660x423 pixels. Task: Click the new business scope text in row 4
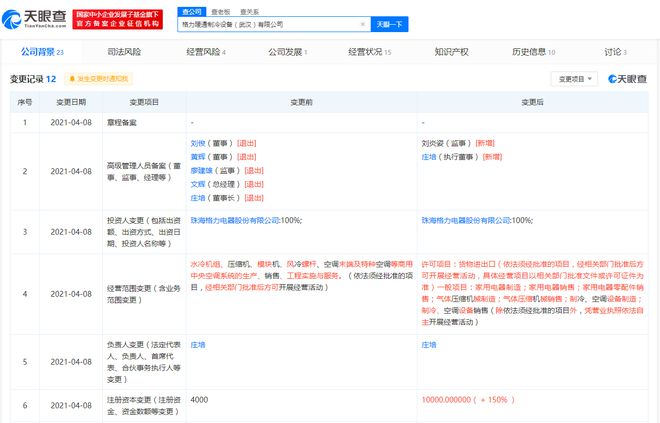click(532, 293)
